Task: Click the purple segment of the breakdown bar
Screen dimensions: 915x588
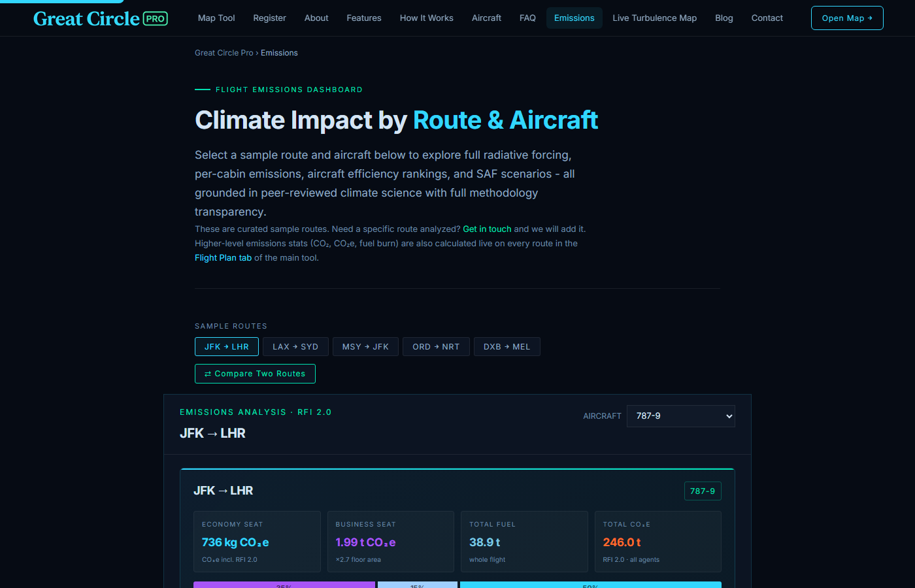Action: 284,585
